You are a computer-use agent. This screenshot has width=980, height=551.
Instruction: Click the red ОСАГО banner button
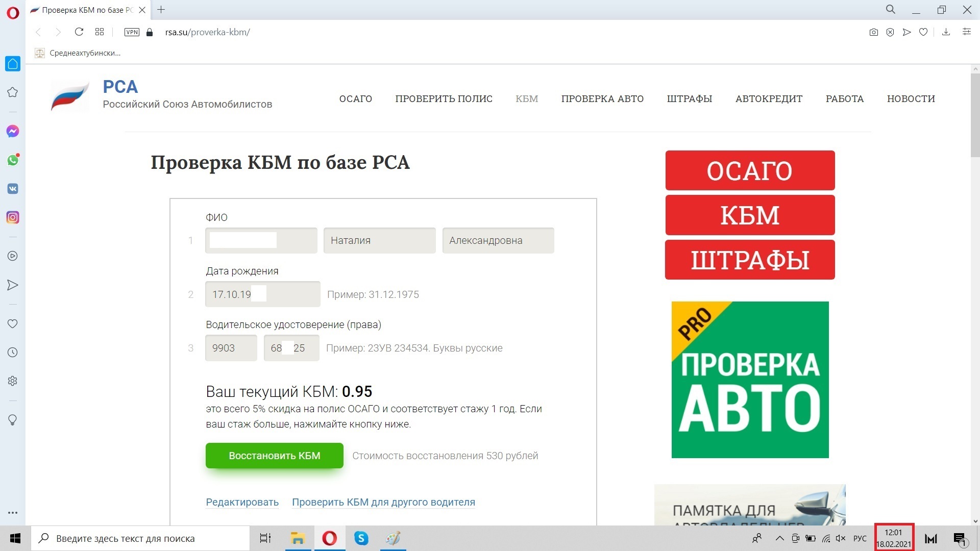(749, 170)
